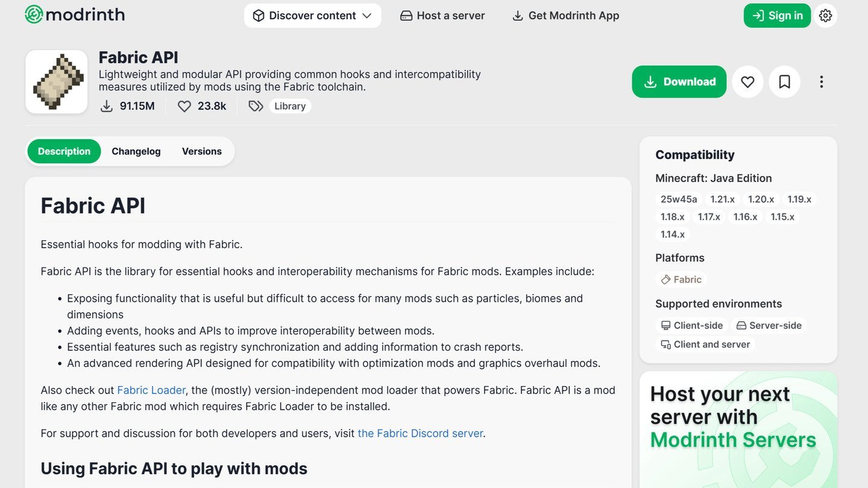Image resolution: width=868 pixels, height=488 pixels.
Task: Click the Fabric API project icon
Action: point(57,82)
